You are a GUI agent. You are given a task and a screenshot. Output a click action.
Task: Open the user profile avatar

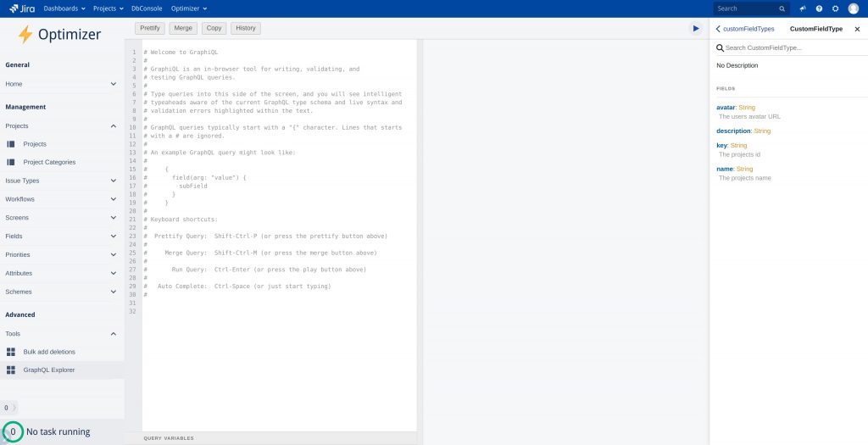pyautogui.click(x=854, y=8)
